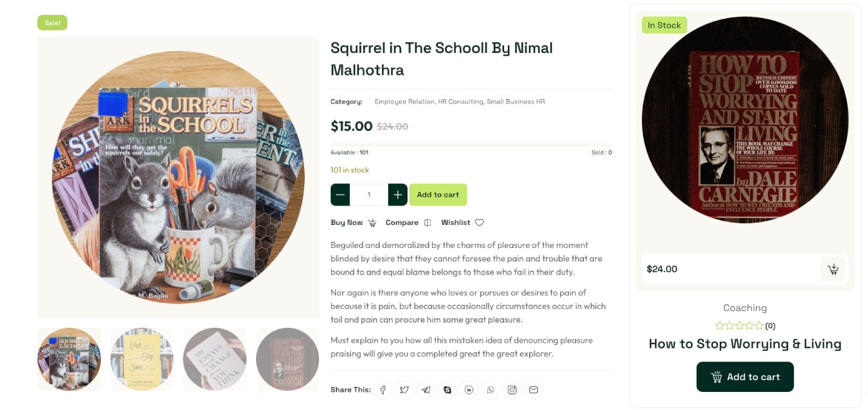This screenshot has width=868, height=410.
Task: Click the LinkedIn share icon
Action: coord(469,390)
